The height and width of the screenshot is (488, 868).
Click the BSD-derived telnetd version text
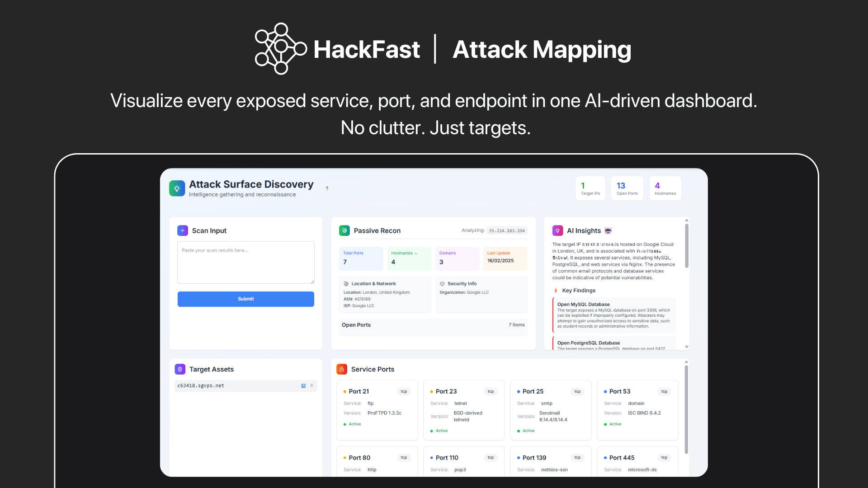(x=468, y=417)
